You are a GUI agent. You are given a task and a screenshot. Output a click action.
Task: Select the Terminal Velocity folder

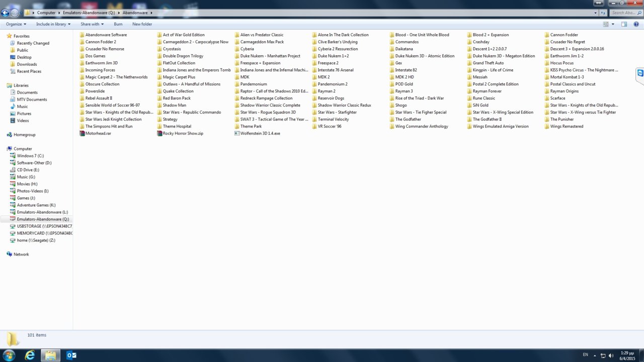point(333,119)
